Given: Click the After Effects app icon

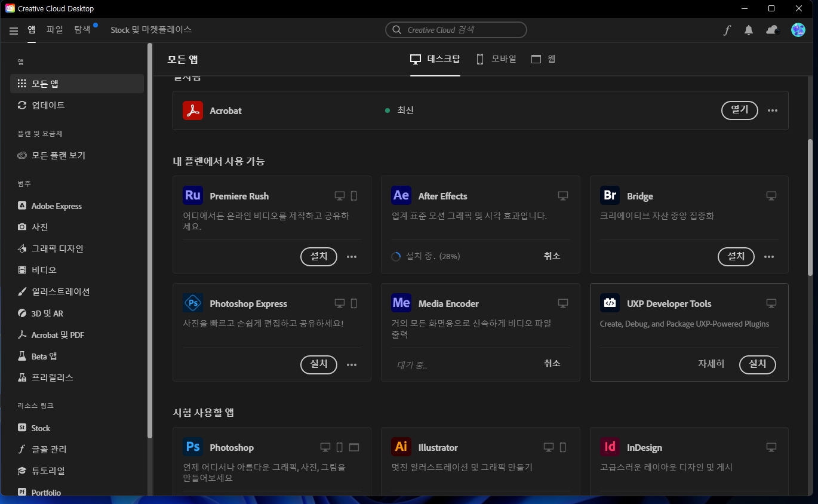Looking at the screenshot, I should point(401,196).
